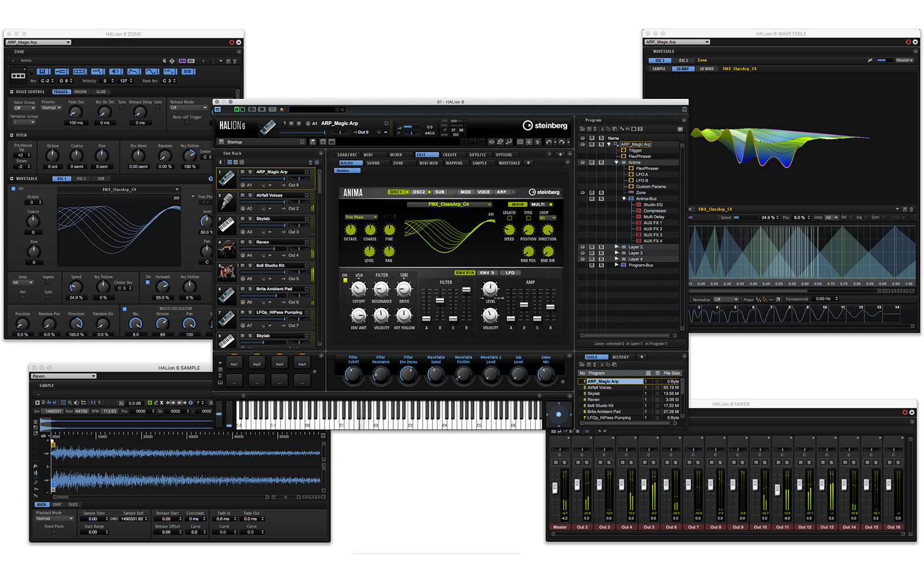Click the S solo icon on Master mixer channel

(564, 462)
